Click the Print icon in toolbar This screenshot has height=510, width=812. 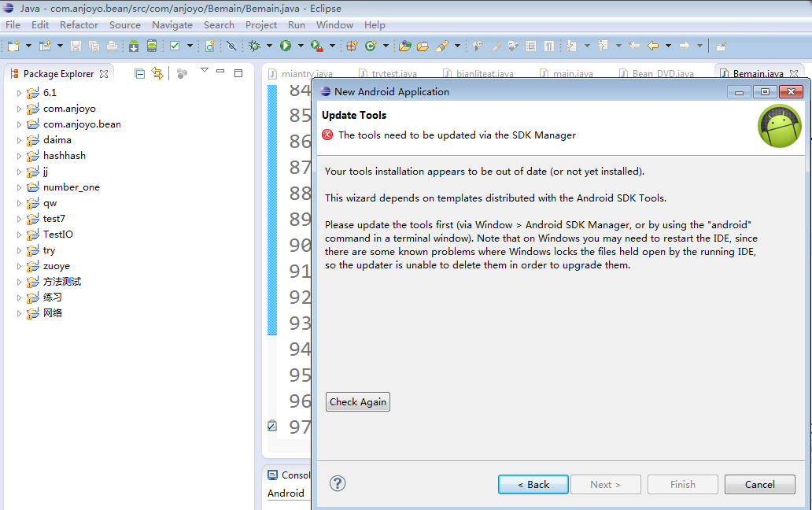[112, 46]
